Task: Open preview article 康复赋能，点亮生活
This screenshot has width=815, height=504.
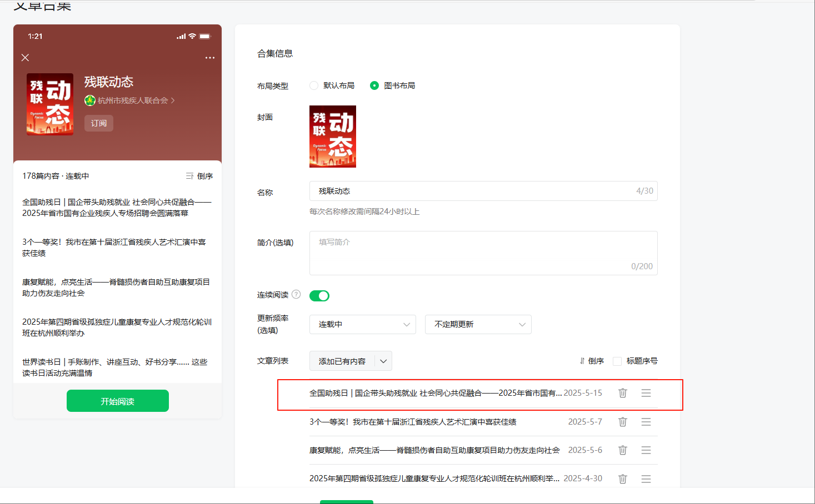Action: (x=116, y=288)
